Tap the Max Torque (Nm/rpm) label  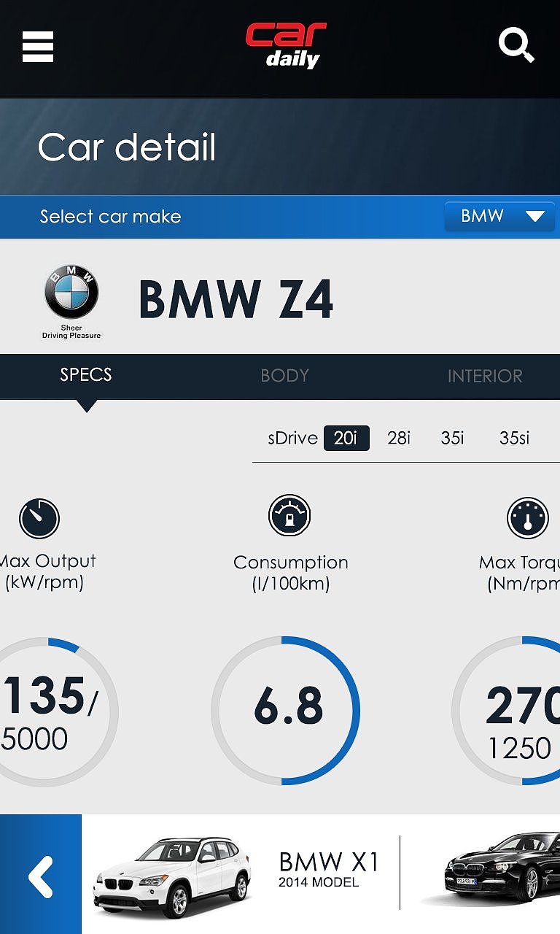tap(519, 574)
